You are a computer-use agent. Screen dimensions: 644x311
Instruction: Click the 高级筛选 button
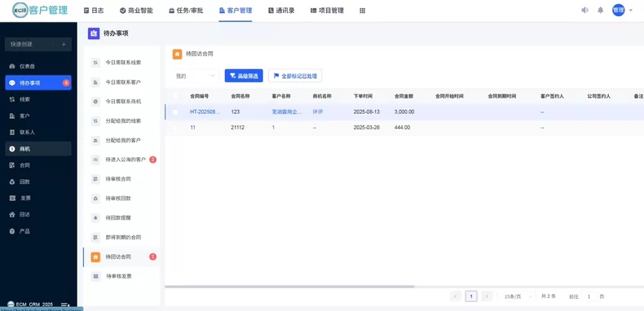point(244,76)
